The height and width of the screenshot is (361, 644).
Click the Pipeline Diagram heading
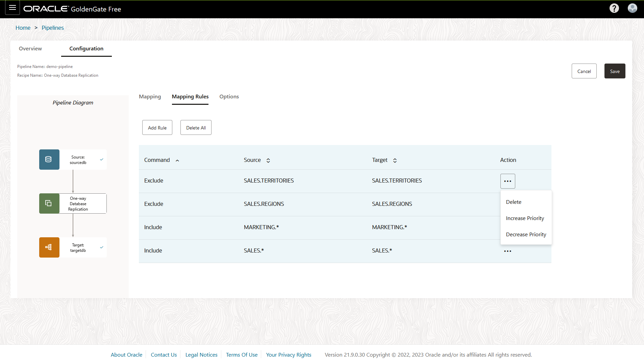(x=73, y=102)
